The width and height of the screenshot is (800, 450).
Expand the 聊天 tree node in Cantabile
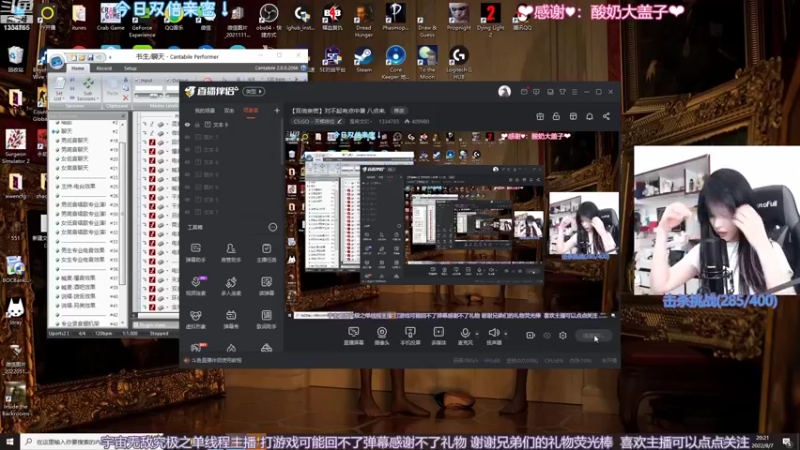(x=54, y=131)
